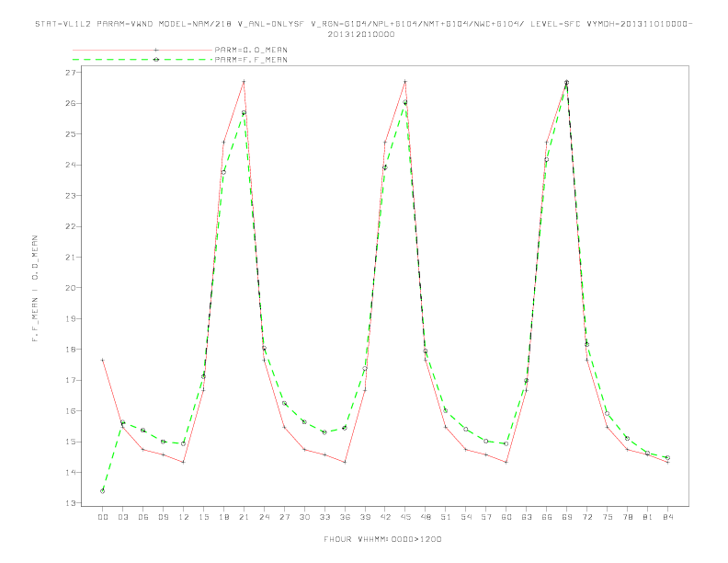Click the green dashed legend line sample

coord(142,60)
